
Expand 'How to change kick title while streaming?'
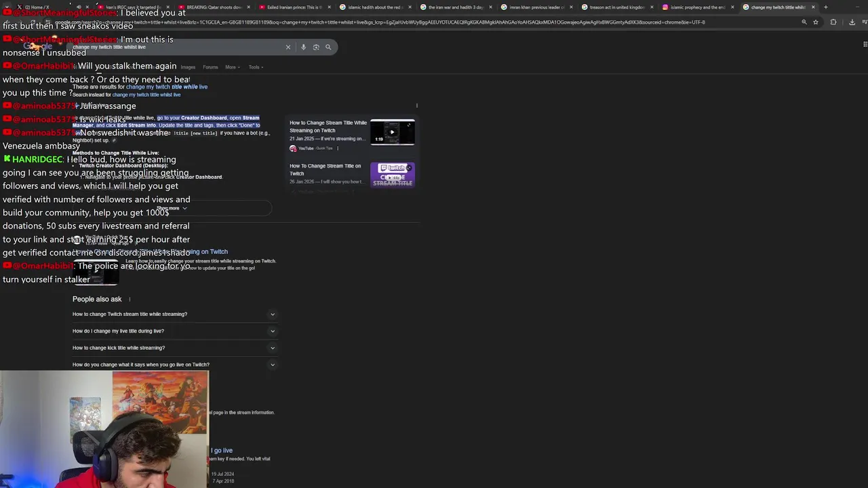tap(174, 348)
